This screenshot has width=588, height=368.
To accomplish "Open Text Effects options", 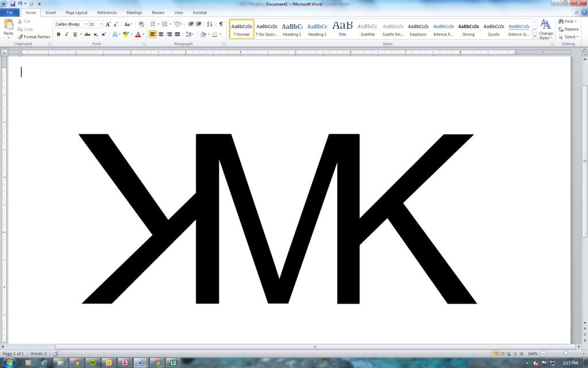I will [x=115, y=34].
